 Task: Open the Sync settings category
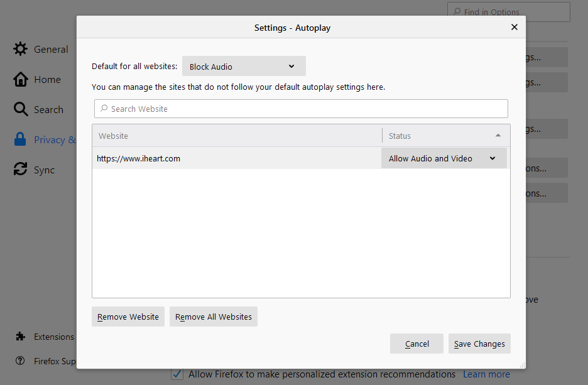point(44,170)
